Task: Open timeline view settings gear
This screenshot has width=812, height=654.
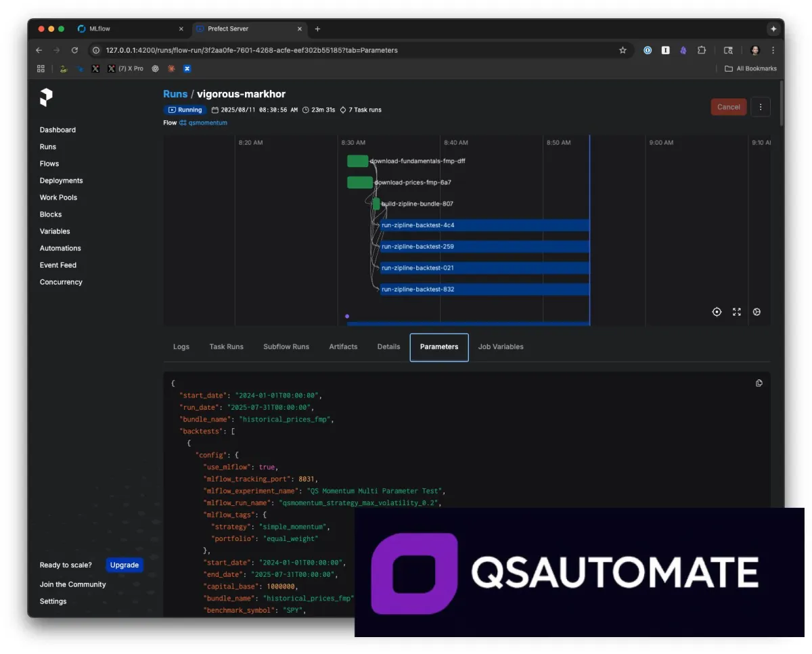Action: click(x=757, y=312)
